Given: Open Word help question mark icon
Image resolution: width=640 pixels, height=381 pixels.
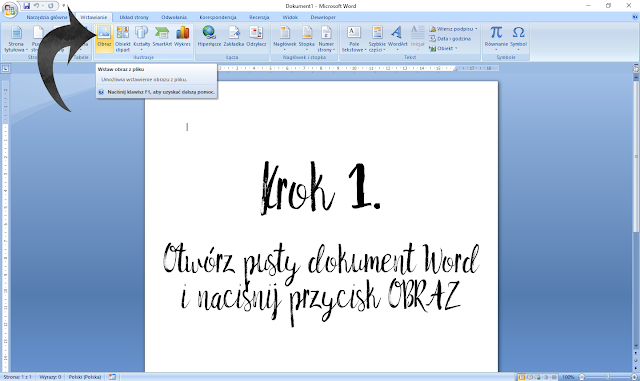Looking at the screenshot, I should tap(635, 17).
